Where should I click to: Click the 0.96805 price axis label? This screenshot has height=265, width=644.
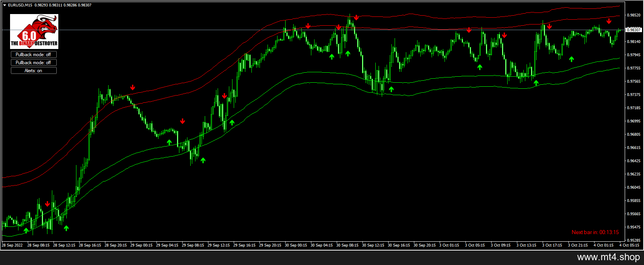click(x=634, y=135)
